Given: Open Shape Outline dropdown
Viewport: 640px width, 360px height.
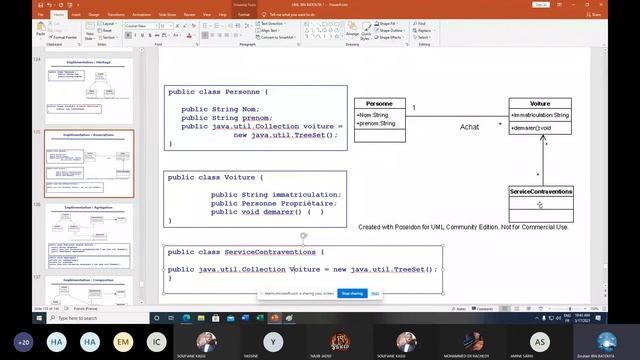Looking at the screenshot, I should point(389,30).
